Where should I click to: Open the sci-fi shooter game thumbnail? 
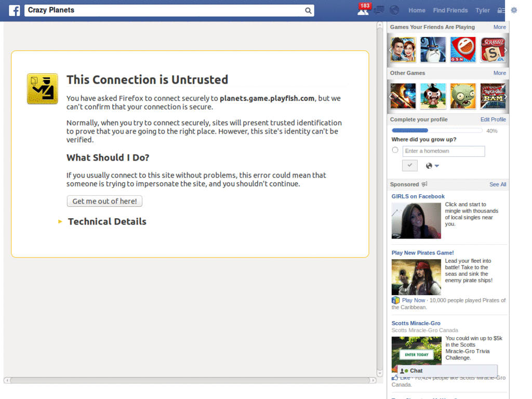[403, 96]
